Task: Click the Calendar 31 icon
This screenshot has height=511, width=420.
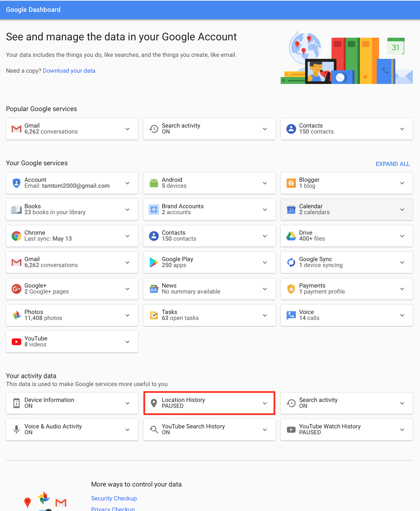Action: coord(291,210)
